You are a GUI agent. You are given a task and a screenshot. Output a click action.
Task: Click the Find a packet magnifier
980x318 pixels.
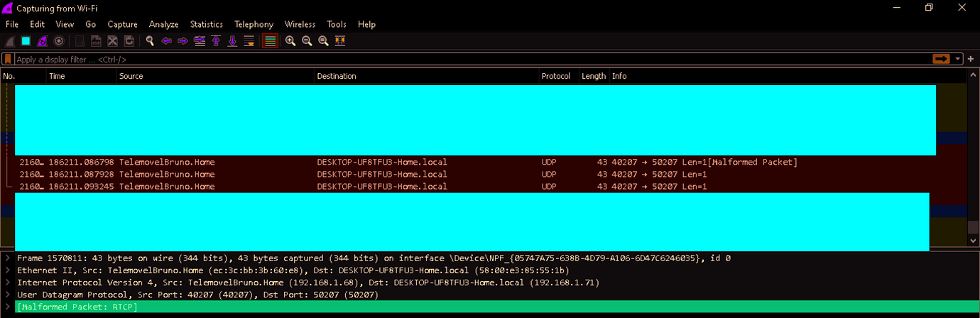coord(150,41)
